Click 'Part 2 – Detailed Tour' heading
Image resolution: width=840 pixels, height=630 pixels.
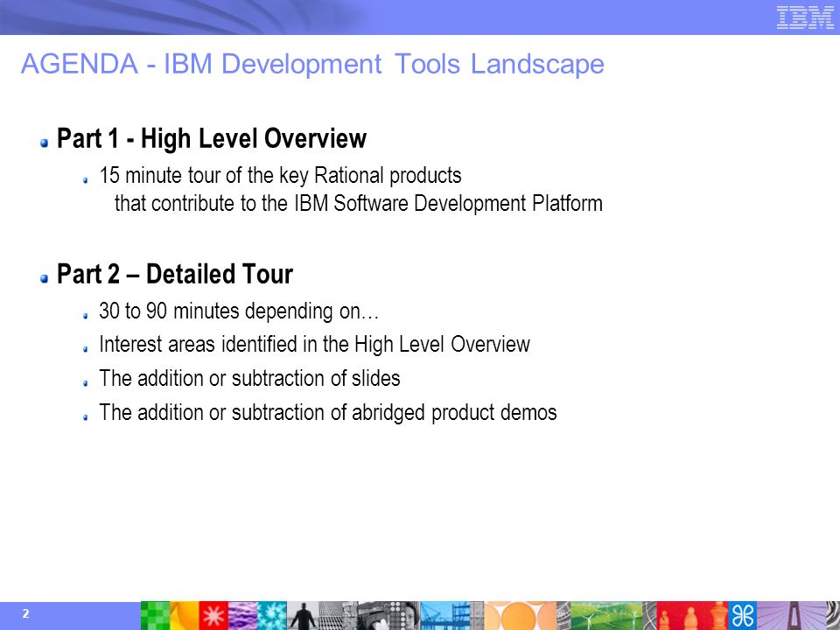click(175, 274)
